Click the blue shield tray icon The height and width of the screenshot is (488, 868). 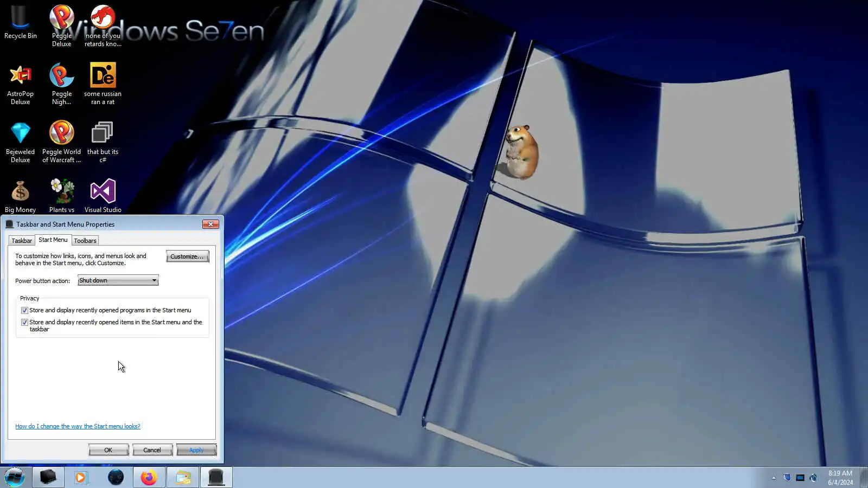click(x=787, y=478)
